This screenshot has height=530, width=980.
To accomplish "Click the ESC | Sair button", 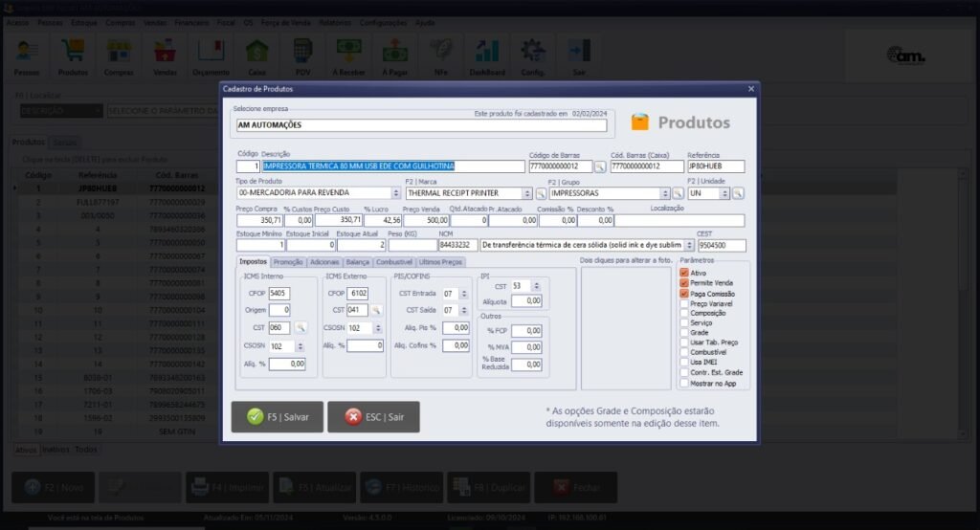I will 372,416.
